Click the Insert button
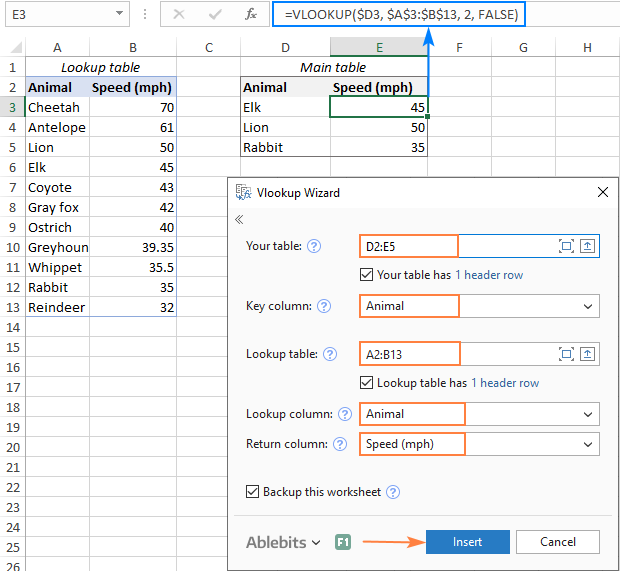Image resolution: width=620 pixels, height=571 pixels. pyautogui.click(x=467, y=542)
